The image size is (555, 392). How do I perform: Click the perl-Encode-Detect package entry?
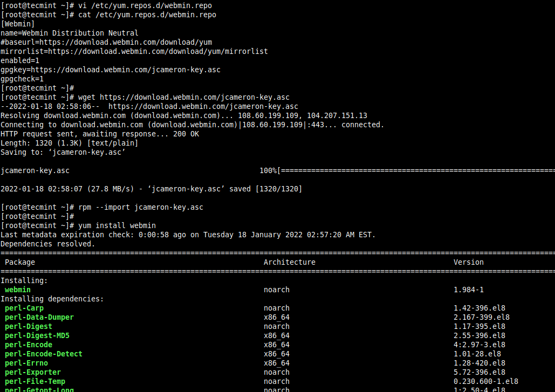(x=43, y=354)
